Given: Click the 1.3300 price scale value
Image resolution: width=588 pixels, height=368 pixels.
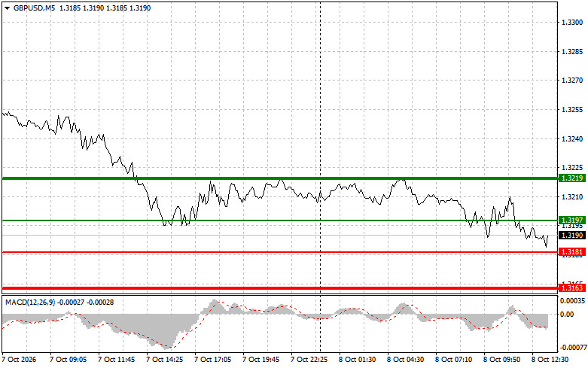Looking at the screenshot, I should (x=572, y=22).
